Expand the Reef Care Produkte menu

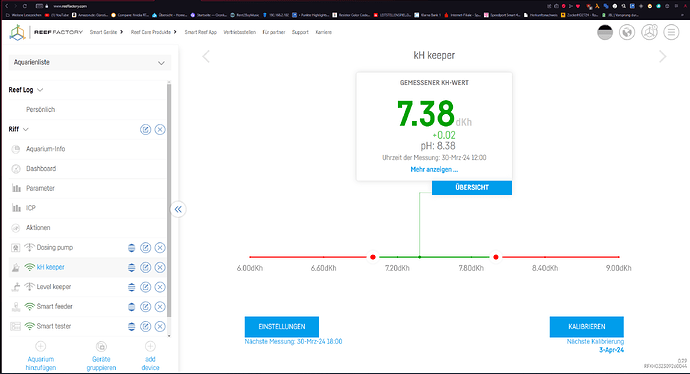[x=154, y=32]
